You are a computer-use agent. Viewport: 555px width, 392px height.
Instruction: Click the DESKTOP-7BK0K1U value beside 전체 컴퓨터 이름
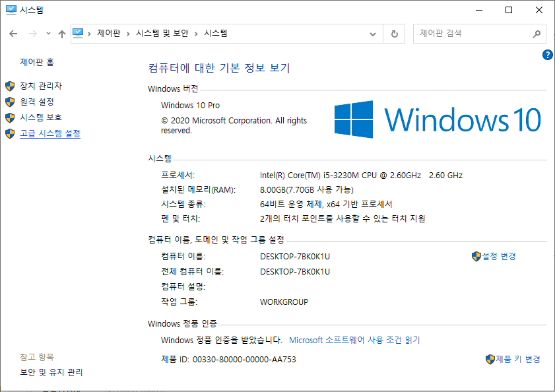[x=295, y=272]
